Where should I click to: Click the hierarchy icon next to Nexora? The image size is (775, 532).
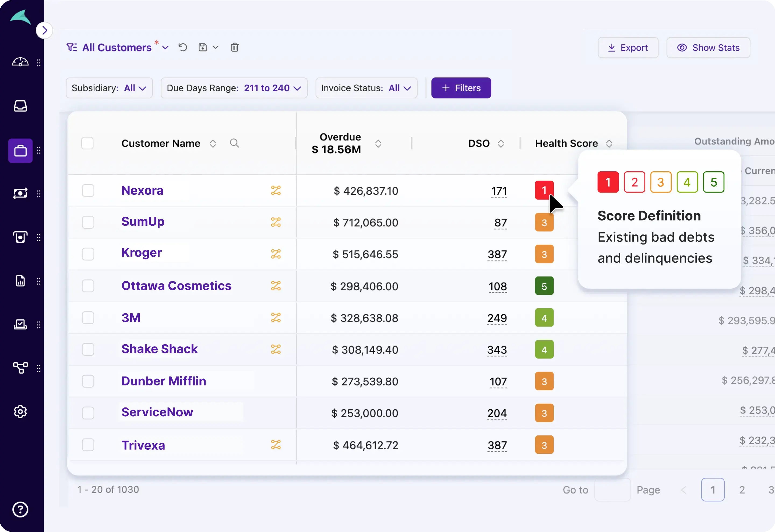coord(276,190)
